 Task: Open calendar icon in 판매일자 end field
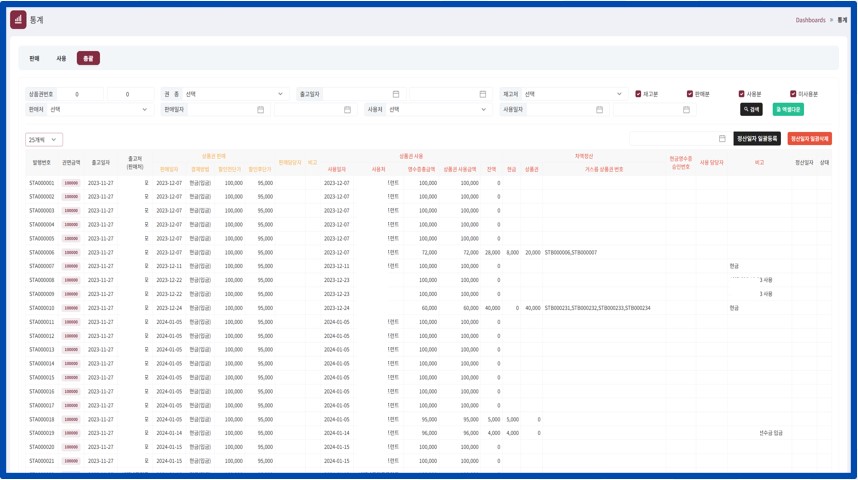(x=347, y=110)
